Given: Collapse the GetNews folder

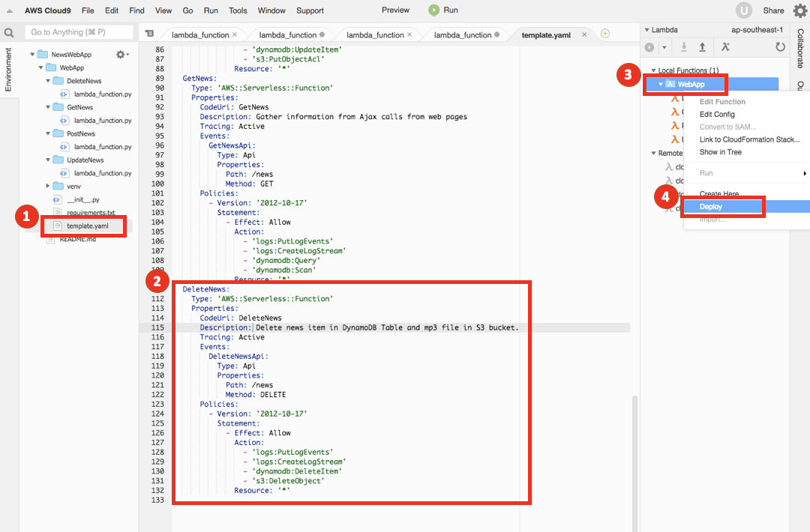Looking at the screenshot, I should [x=48, y=107].
